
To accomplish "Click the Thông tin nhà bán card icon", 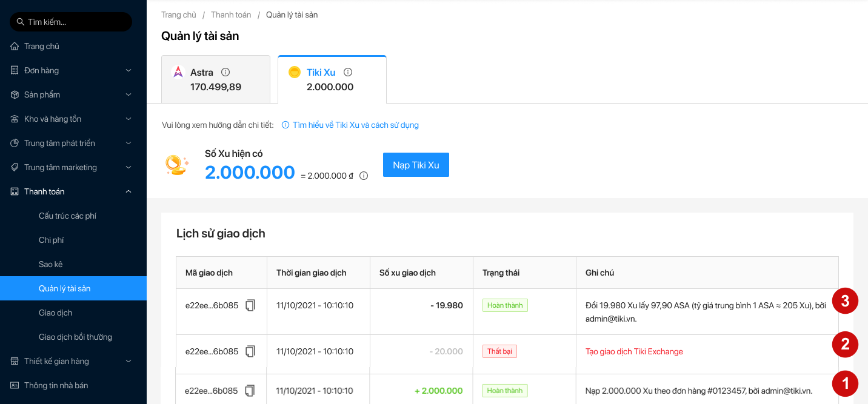I will tap(15, 385).
